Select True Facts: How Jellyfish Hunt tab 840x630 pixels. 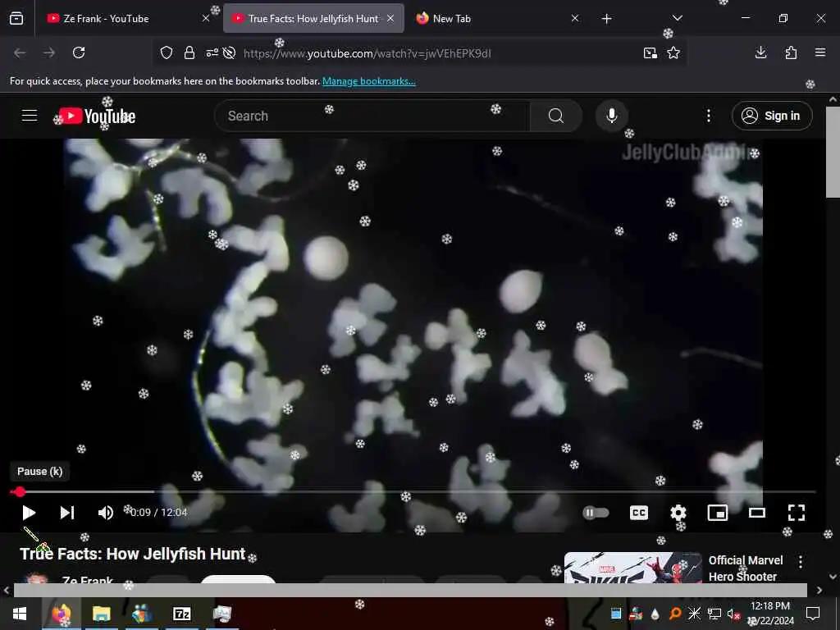[313, 19]
